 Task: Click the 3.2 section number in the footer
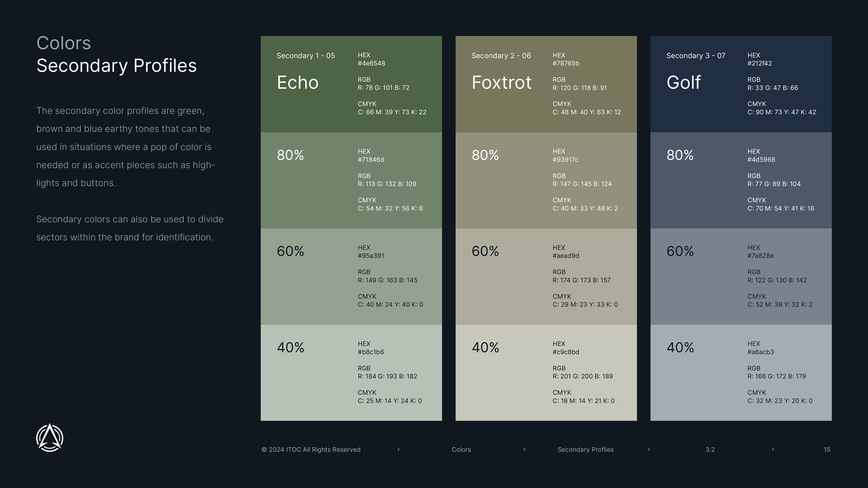tap(710, 450)
